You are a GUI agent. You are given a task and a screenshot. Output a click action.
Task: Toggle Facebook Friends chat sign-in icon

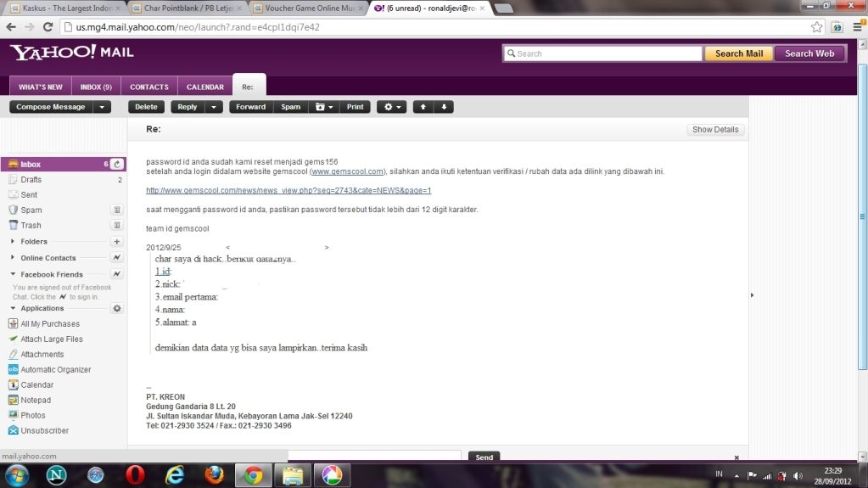[x=117, y=273]
